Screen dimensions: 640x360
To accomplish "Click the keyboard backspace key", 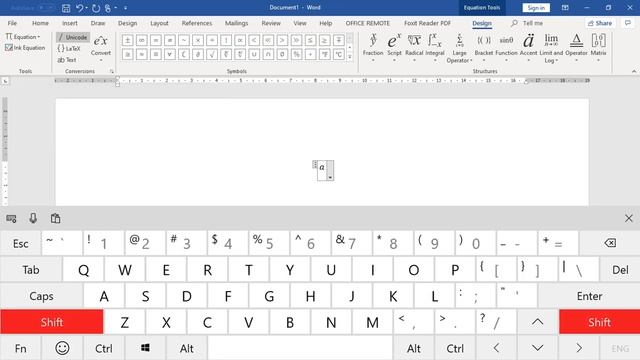I will (610, 243).
